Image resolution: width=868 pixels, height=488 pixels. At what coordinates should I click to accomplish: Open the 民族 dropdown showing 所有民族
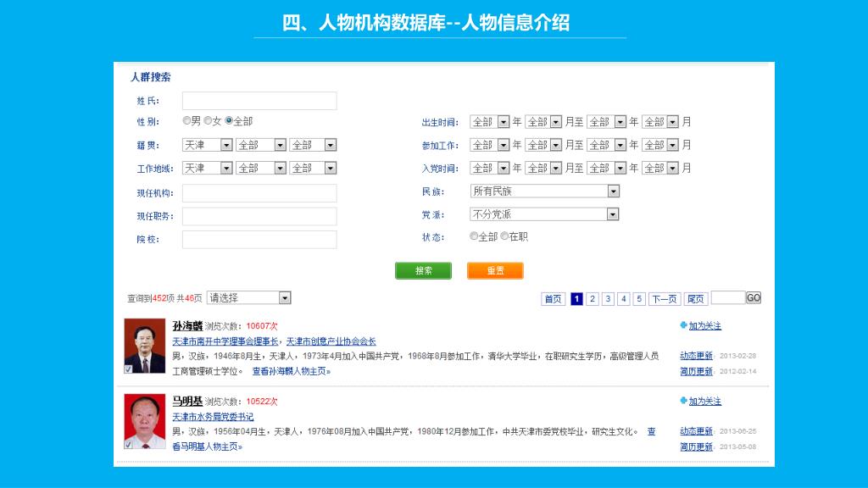click(x=545, y=191)
